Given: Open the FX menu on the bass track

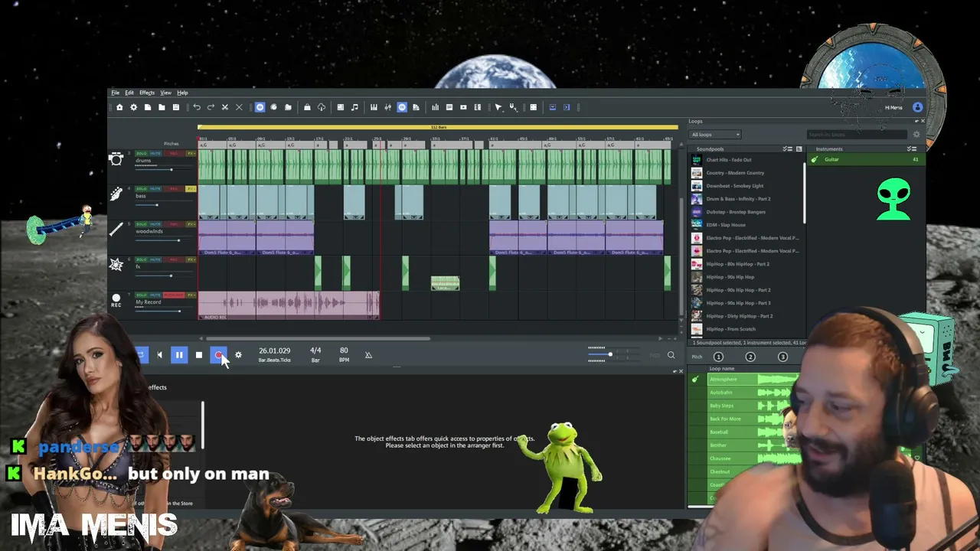Looking at the screenshot, I should 191,189.
